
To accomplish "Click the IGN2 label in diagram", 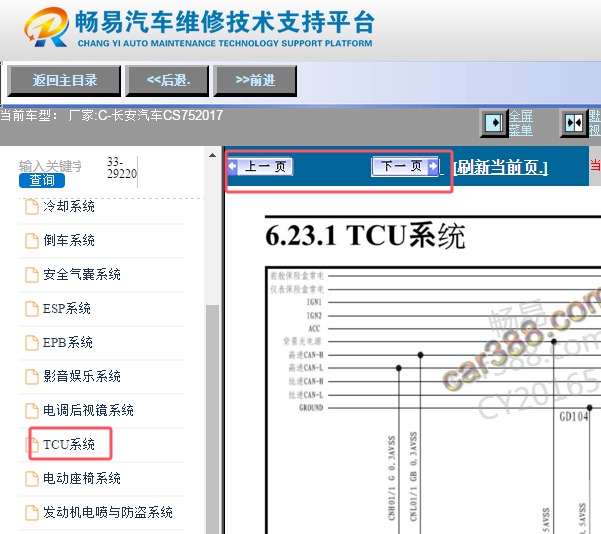I will [x=314, y=315].
